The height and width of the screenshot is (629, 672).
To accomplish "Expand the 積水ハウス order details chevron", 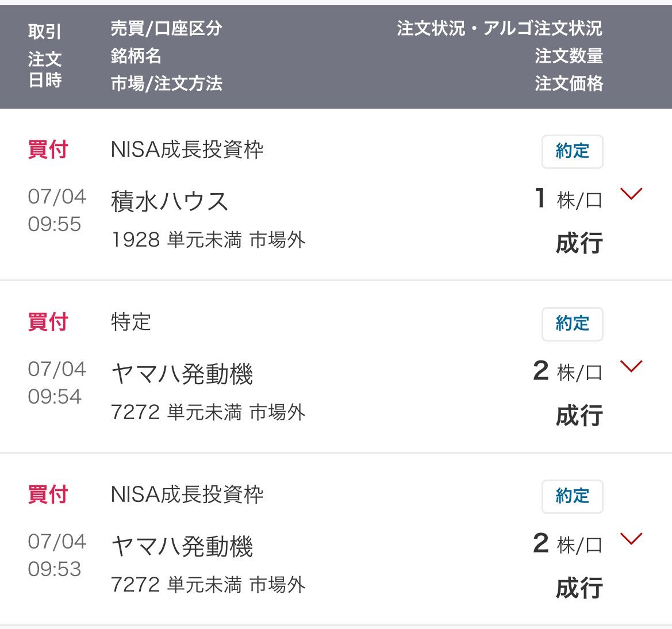I will tap(631, 193).
